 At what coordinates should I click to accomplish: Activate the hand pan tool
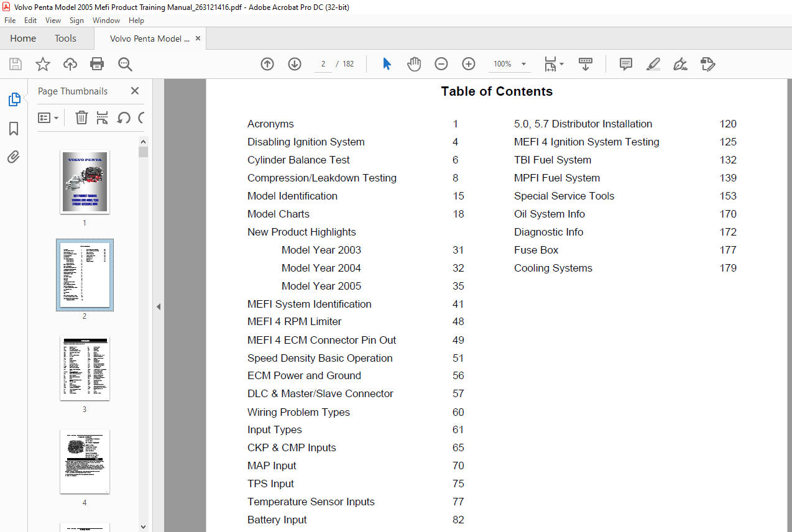414,64
